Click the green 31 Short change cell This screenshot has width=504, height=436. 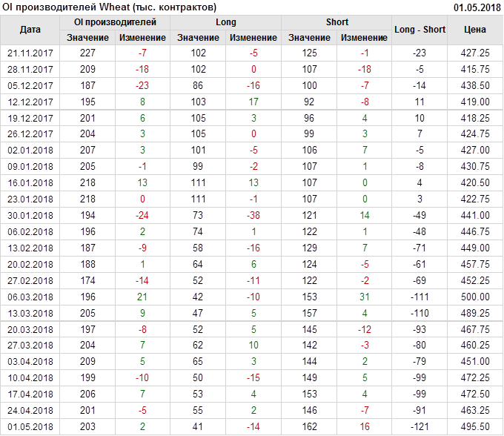click(364, 297)
